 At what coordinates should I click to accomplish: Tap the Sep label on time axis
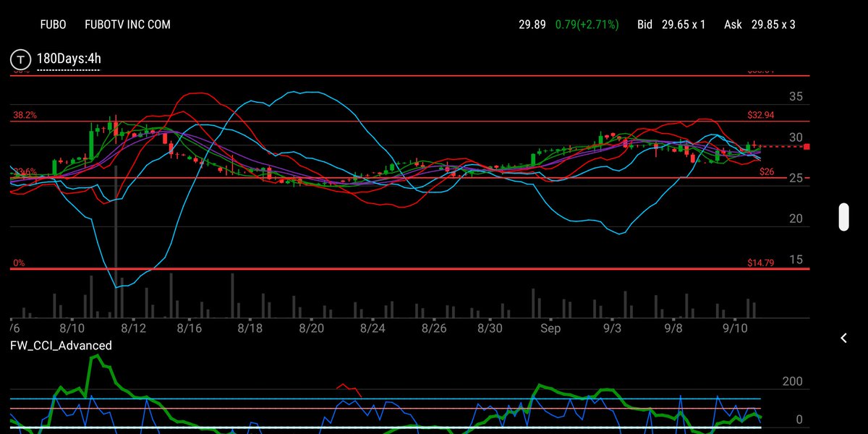[x=551, y=328]
